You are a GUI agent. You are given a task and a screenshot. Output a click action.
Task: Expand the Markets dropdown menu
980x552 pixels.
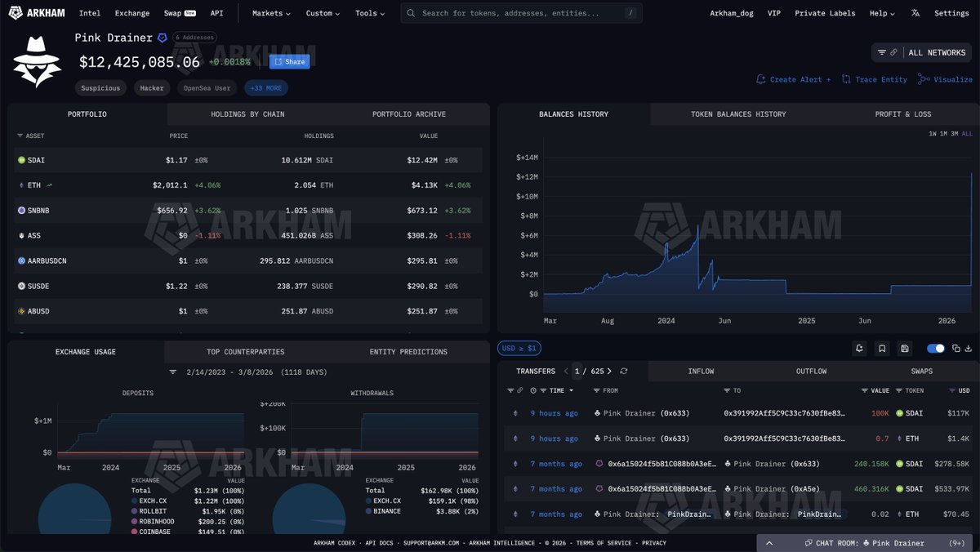pyautogui.click(x=273, y=13)
